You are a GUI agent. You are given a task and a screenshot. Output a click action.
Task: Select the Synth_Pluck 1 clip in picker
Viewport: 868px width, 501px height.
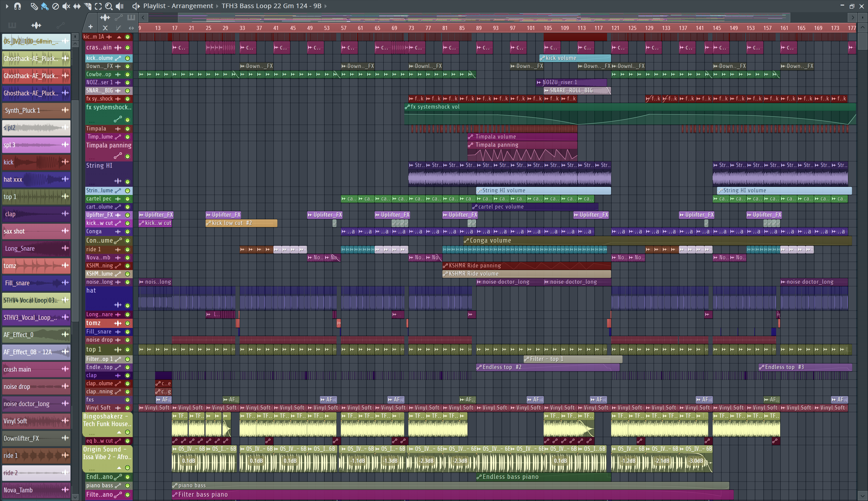click(36, 110)
